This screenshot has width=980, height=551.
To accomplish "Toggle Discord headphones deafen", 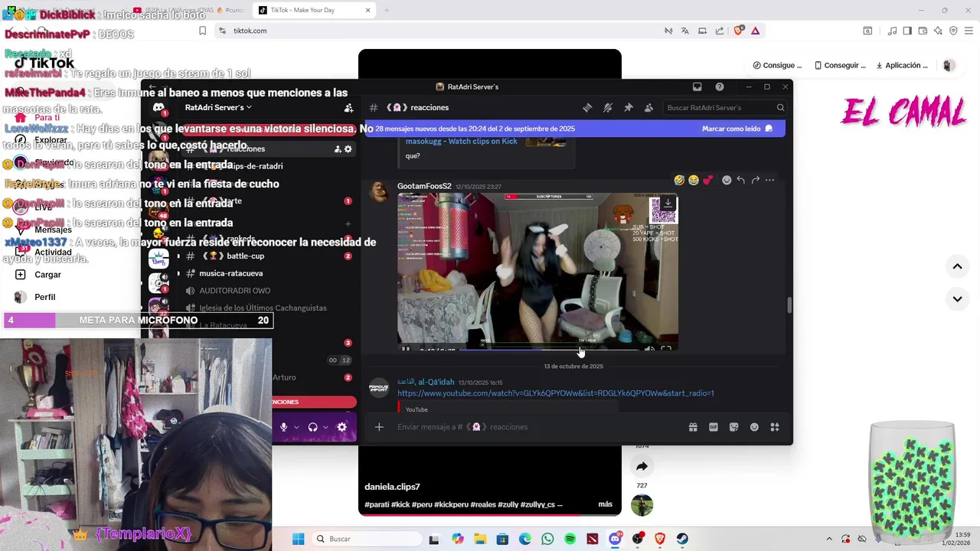I will pos(312,427).
